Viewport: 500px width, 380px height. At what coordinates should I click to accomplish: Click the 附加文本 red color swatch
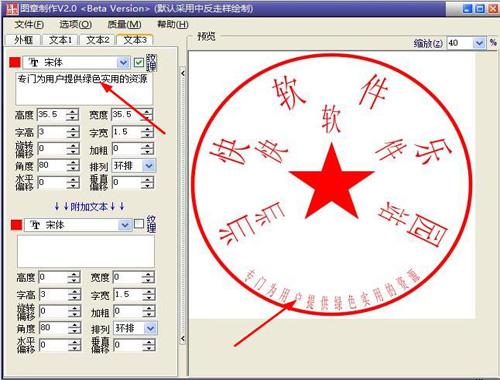pyautogui.click(x=16, y=224)
